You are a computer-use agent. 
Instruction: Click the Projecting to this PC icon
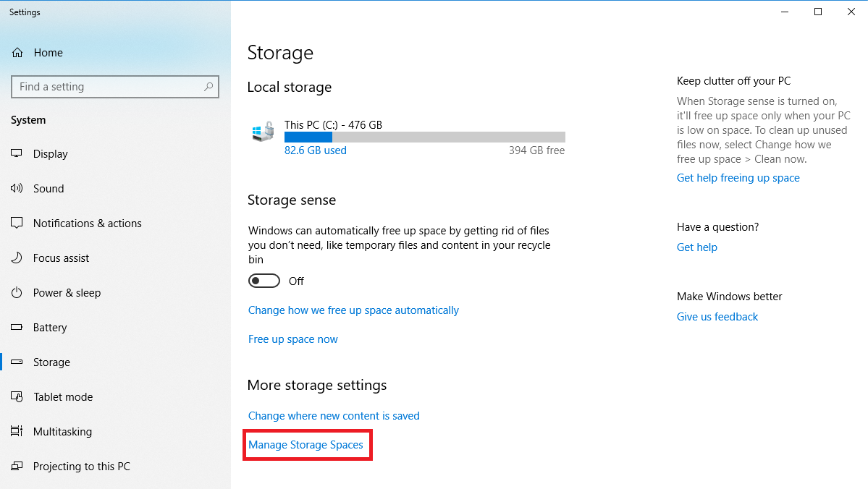(17, 466)
